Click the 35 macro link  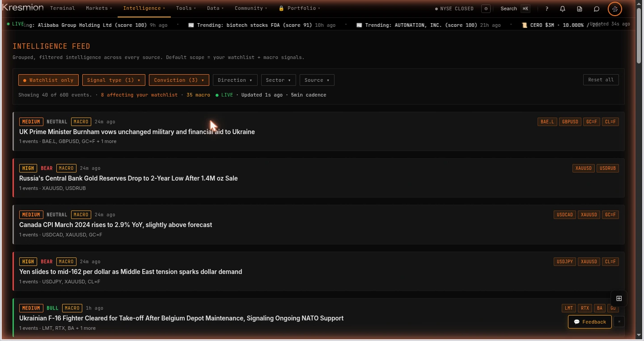[x=198, y=95]
